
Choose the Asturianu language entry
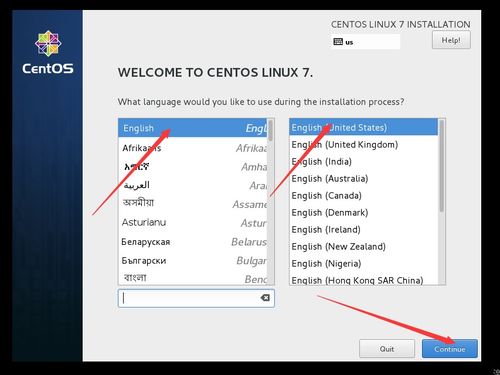[x=193, y=222]
